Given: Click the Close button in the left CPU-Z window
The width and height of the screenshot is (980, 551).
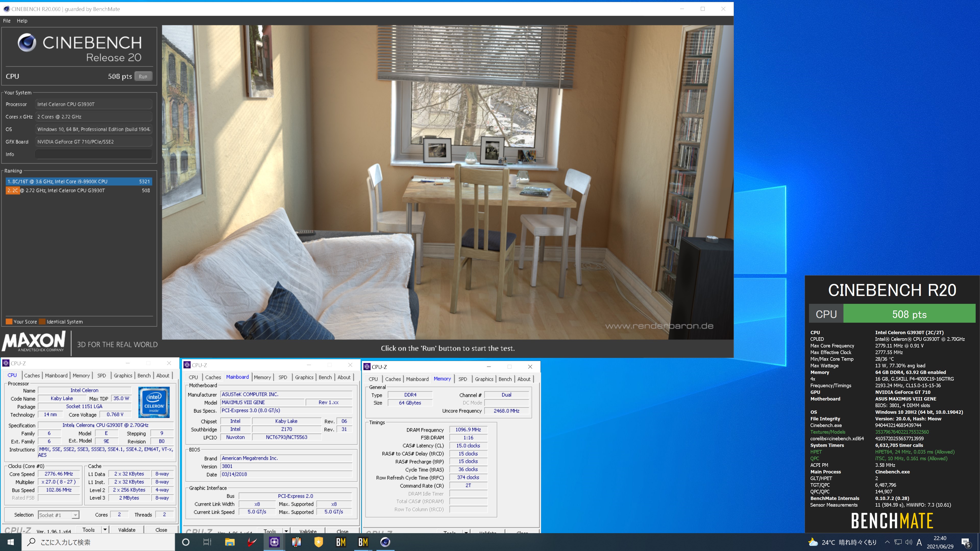Looking at the screenshot, I should coord(161,530).
